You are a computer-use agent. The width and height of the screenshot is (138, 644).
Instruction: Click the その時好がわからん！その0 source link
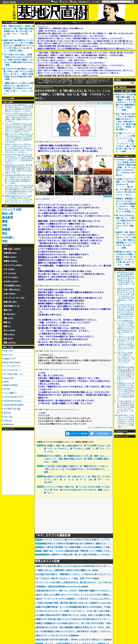(x=102, y=427)
